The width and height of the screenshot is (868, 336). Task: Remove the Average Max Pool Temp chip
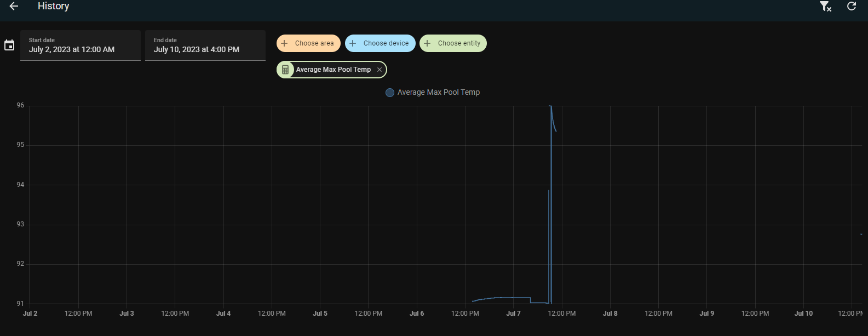pos(380,70)
